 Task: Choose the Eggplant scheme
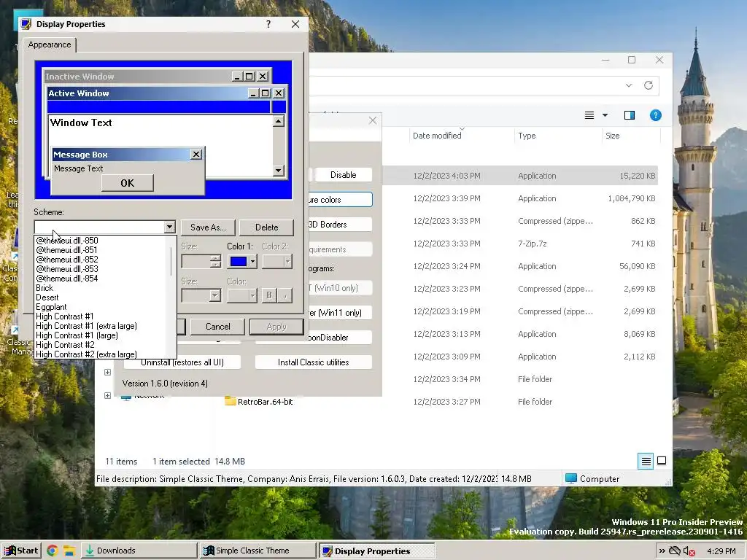(x=52, y=307)
